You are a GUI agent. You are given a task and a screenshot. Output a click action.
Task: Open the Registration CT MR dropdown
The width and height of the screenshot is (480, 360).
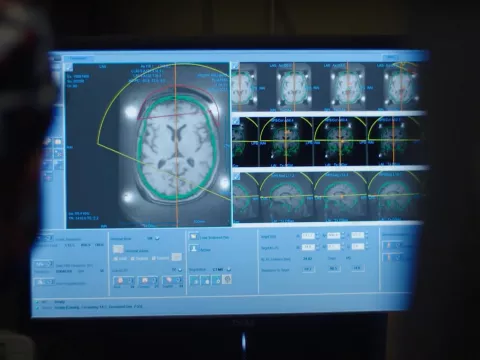[x=229, y=269]
